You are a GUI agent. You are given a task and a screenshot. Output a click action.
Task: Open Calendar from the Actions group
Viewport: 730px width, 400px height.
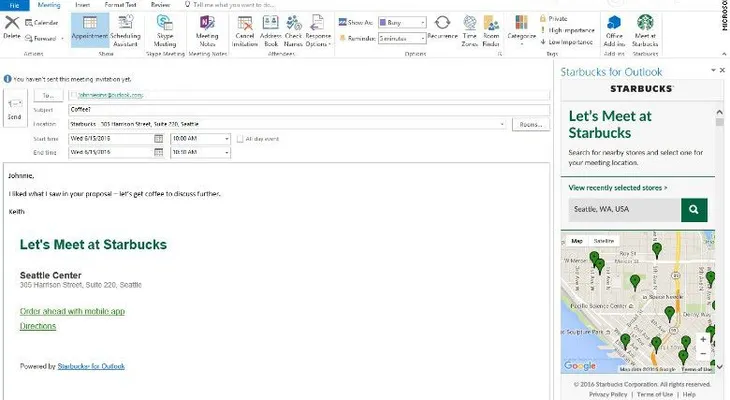point(41,22)
